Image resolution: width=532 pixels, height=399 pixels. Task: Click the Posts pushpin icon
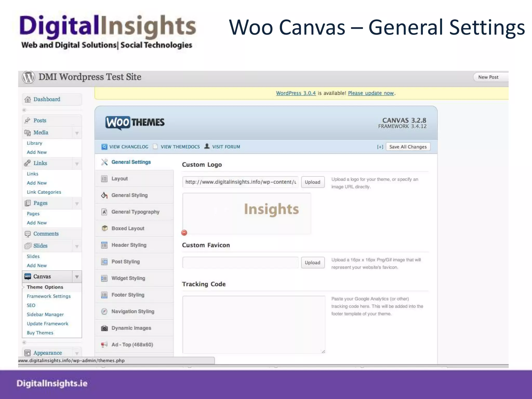pyautogui.click(x=28, y=120)
